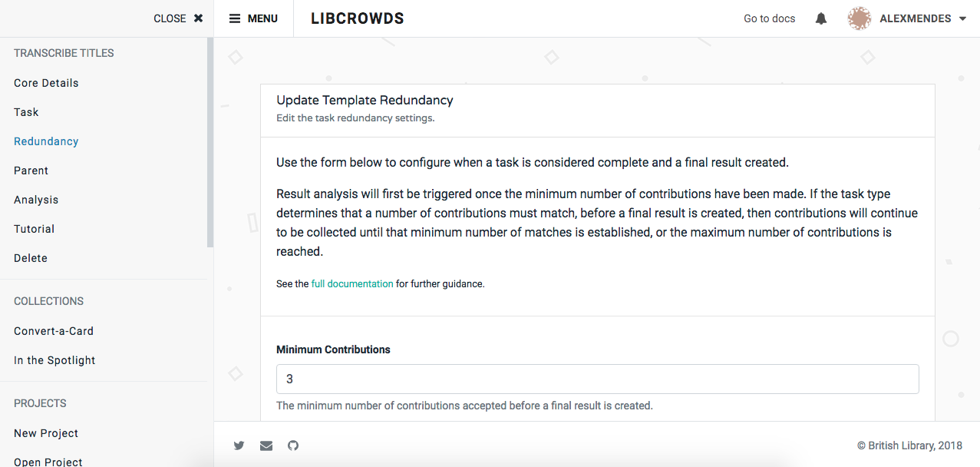Switch to the Task section
The width and height of the screenshot is (980, 467).
[25, 111]
